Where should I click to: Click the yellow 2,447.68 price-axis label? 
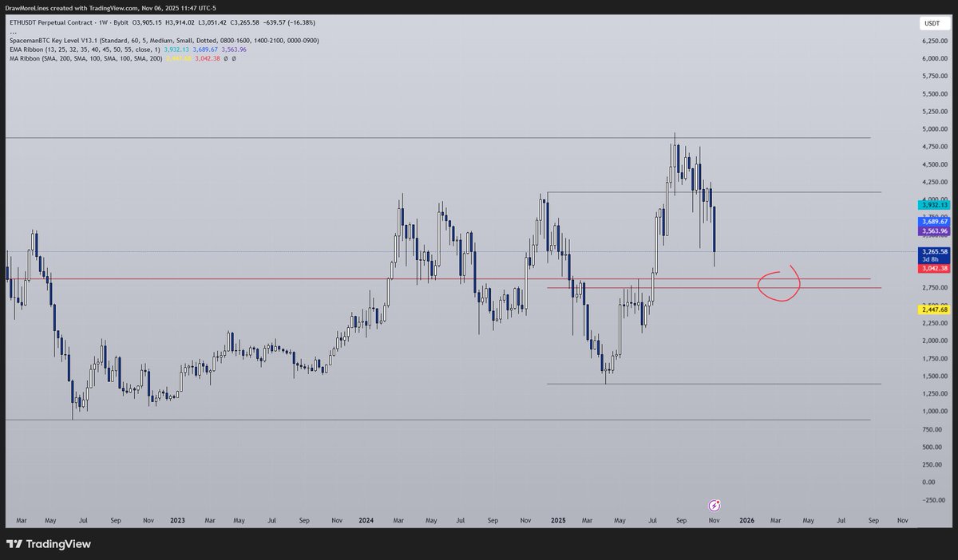tap(933, 310)
